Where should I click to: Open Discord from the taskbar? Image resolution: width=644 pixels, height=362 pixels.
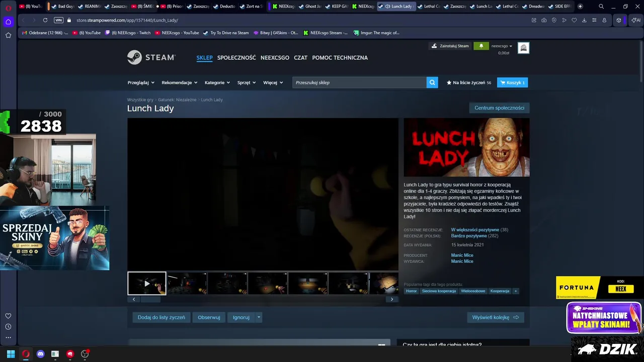point(40,354)
